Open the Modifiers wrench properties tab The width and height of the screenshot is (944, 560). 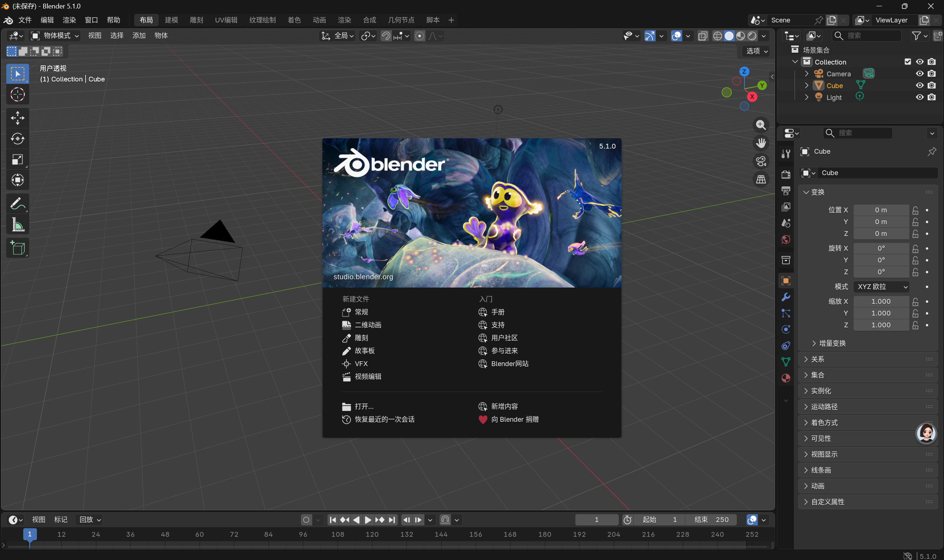(x=786, y=297)
